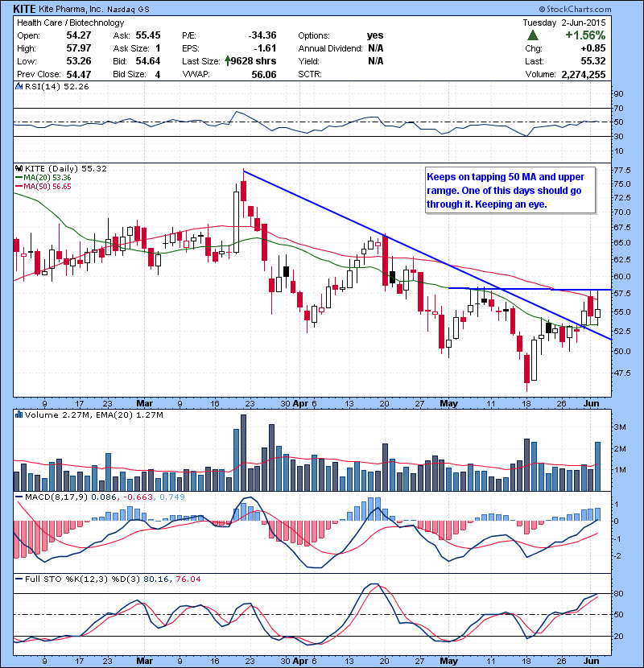Click the Low value 53.26
644x668 pixels.
pos(79,61)
